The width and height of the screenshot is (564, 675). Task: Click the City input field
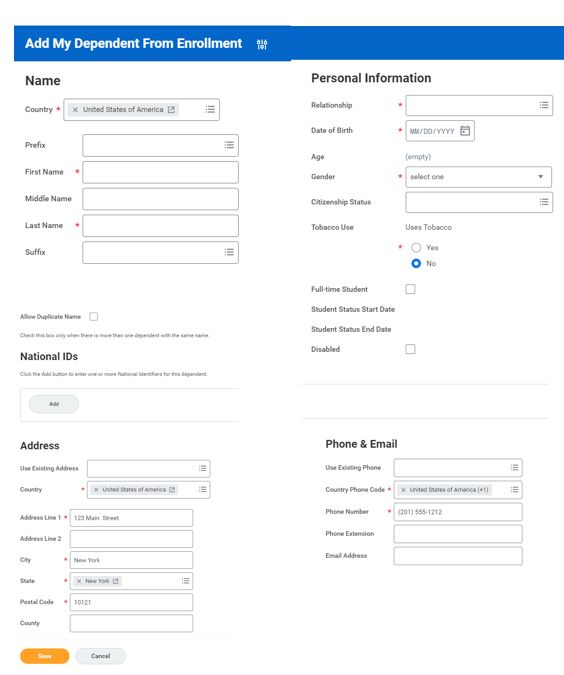click(x=131, y=560)
